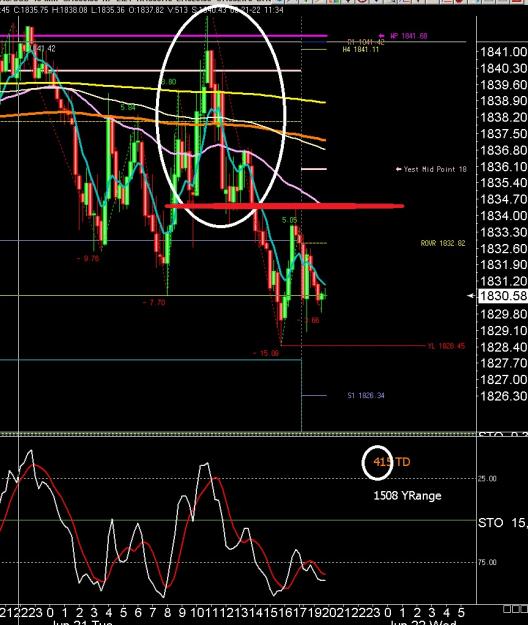Viewport: 528px width, 625px height.
Task: Click the 1828.40 price axis label
Action: click(x=504, y=347)
